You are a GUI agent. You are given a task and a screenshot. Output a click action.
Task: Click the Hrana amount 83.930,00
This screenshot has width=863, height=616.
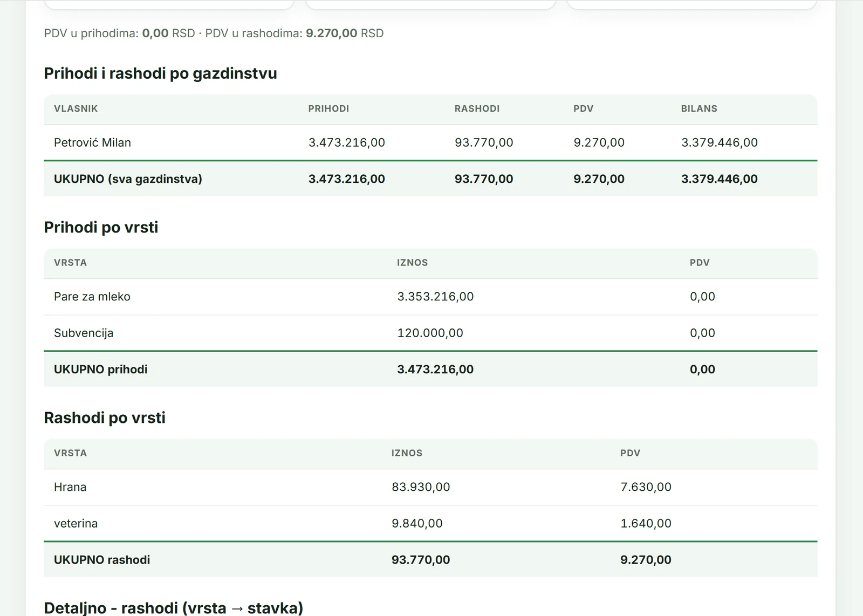click(x=421, y=487)
